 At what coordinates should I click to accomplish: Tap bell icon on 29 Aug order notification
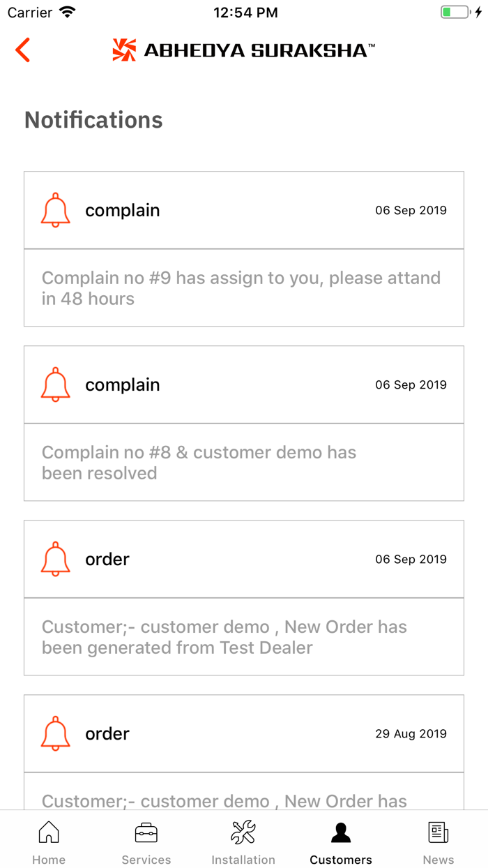56,733
